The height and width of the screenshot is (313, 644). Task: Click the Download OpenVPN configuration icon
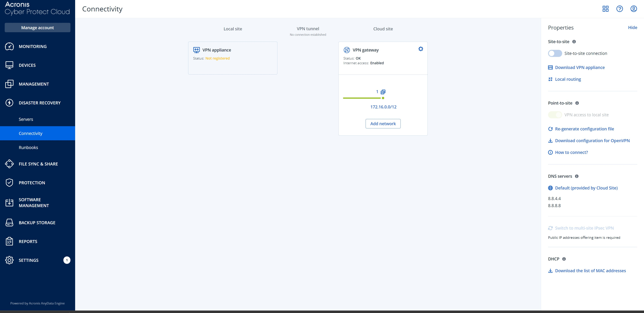pos(550,141)
